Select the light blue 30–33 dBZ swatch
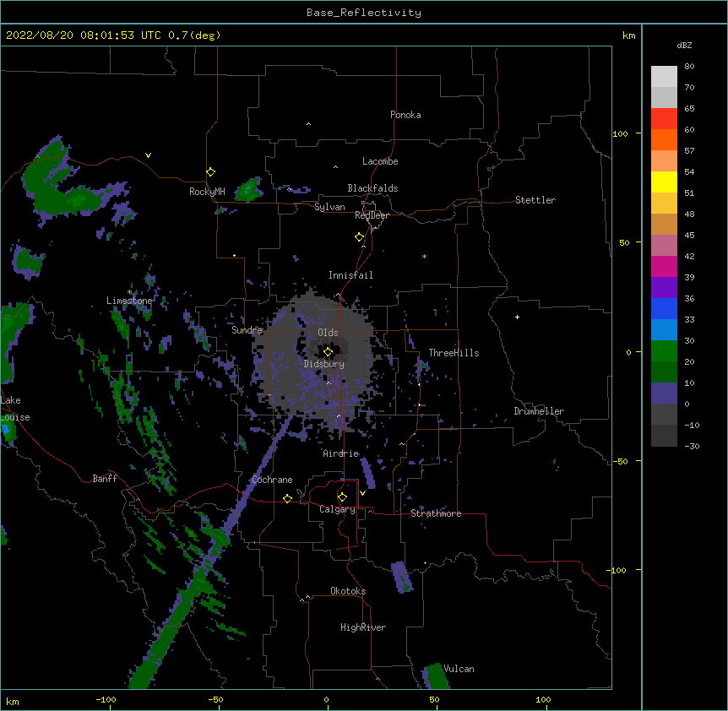 pos(664,330)
